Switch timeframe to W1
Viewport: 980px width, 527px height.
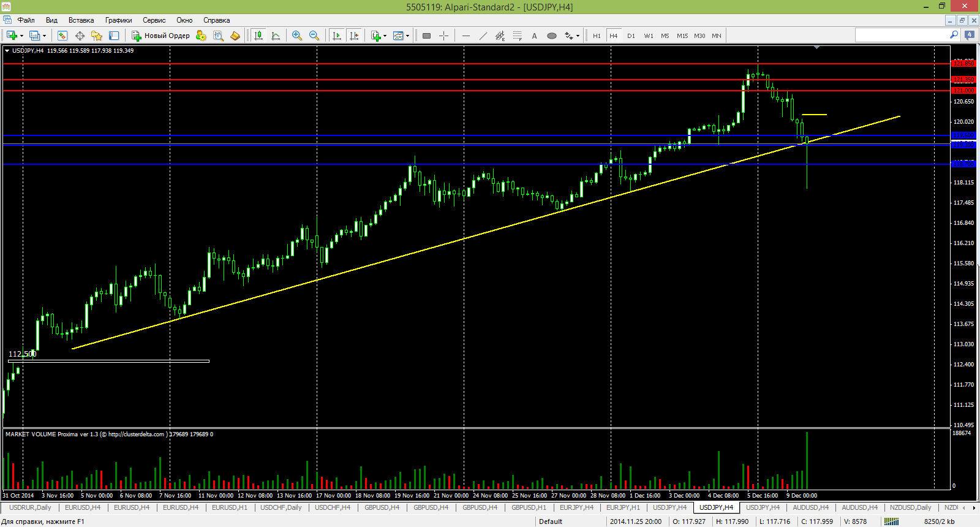648,36
